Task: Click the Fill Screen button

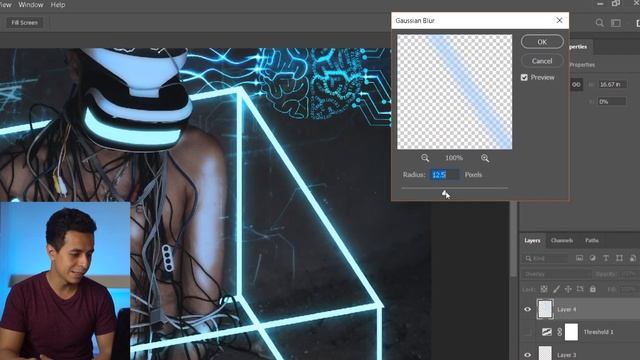Action: tap(24, 22)
